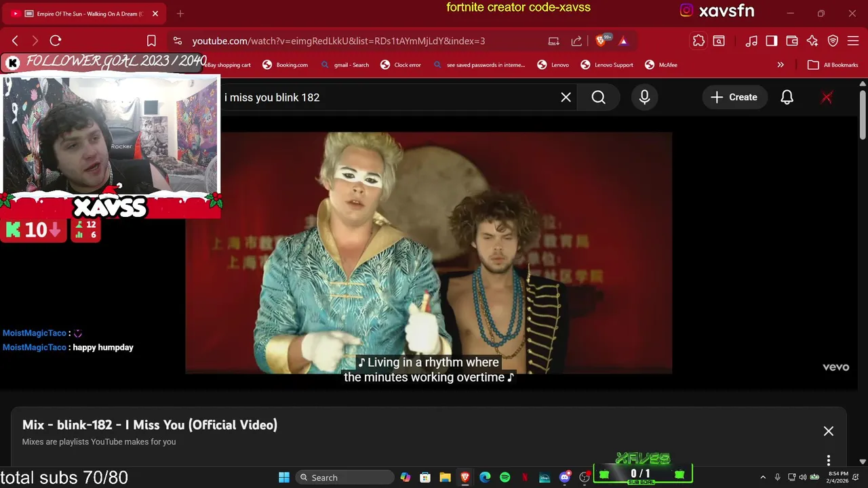Open the Brave hamburger main menu

coord(853,41)
